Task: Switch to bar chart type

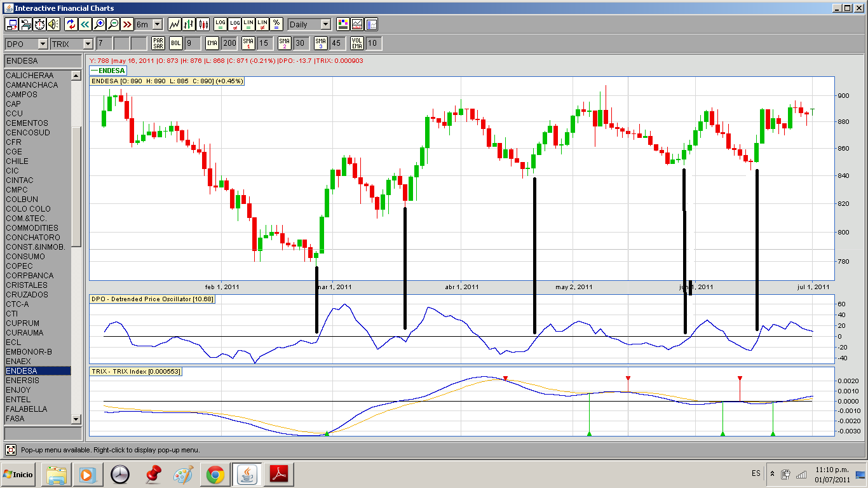Action: (189, 24)
